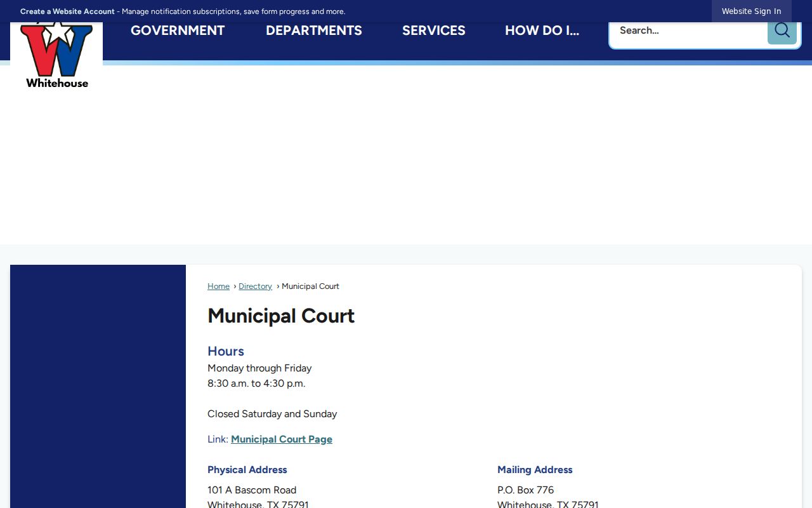The image size is (812, 508).
Task: Click Website Sign In button
Action: click(751, 11)
